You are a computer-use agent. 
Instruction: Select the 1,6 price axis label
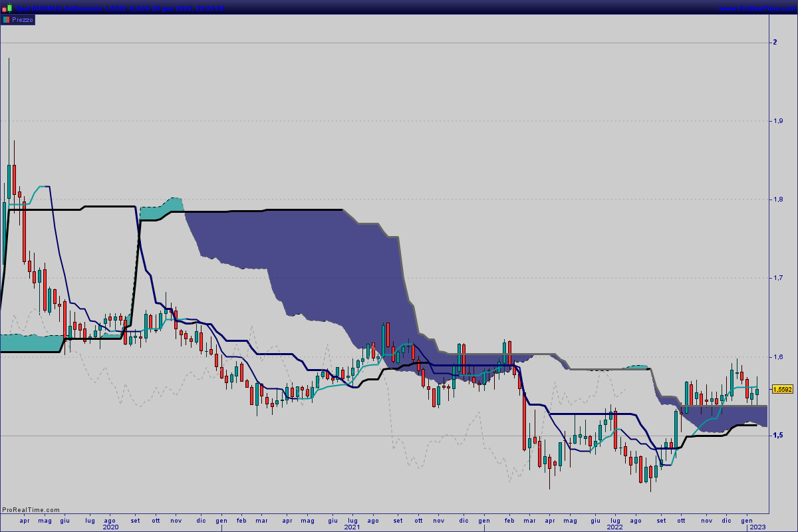[x=777, y=357]
